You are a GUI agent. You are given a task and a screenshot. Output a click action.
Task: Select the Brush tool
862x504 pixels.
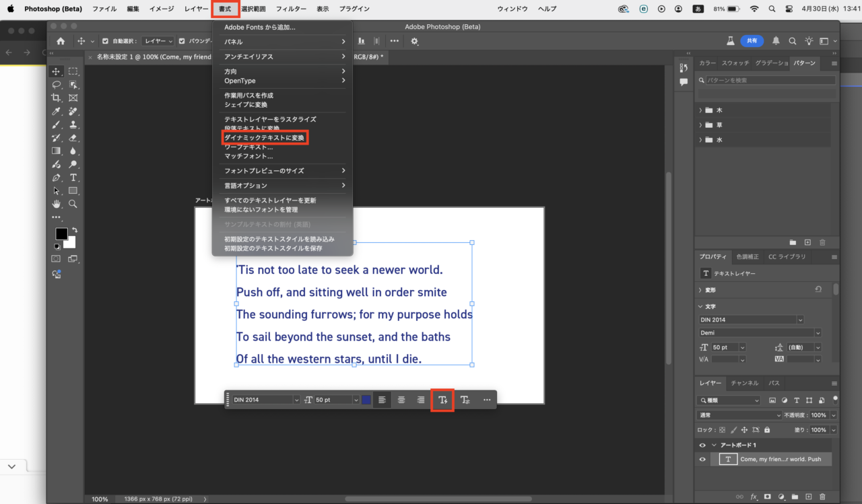[57, 124]
